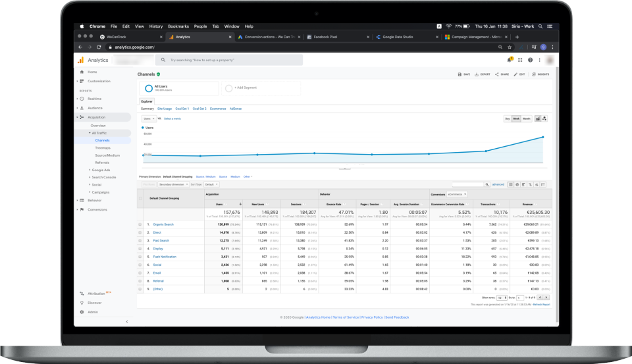Switch to the Ecommerce tab
The width and height of the screenshot is (632, 364).
coord(218,109)
